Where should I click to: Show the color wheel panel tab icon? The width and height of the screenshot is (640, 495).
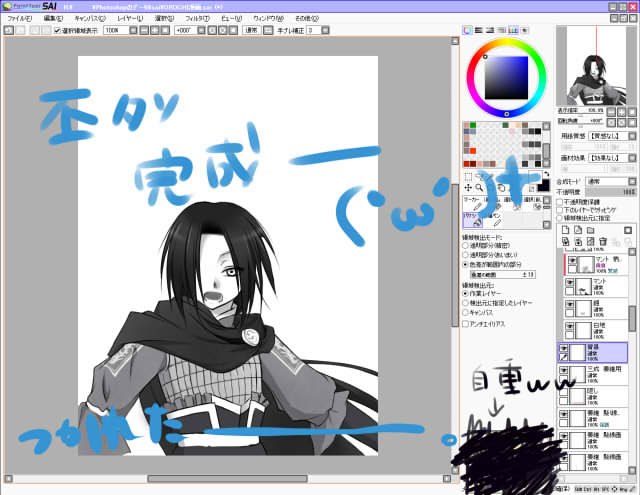tap(467, 30)
